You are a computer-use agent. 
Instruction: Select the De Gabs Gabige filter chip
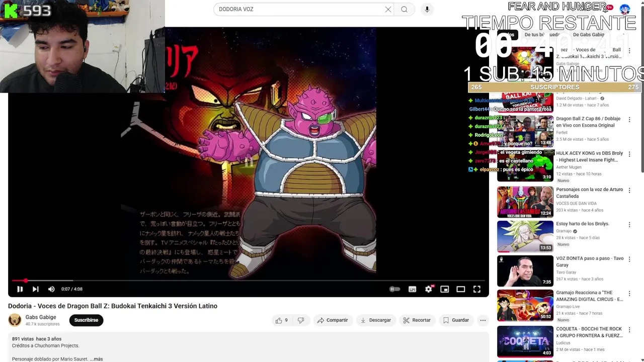589,35
